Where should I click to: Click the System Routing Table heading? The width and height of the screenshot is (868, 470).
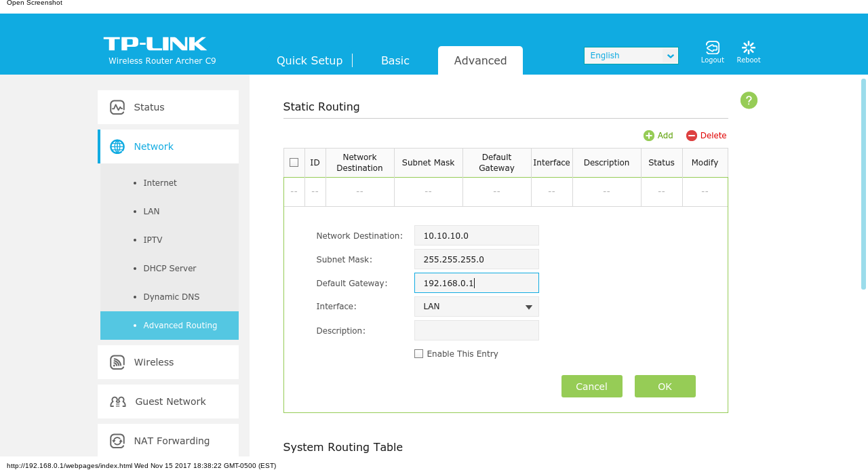click(x=343, y=447)
